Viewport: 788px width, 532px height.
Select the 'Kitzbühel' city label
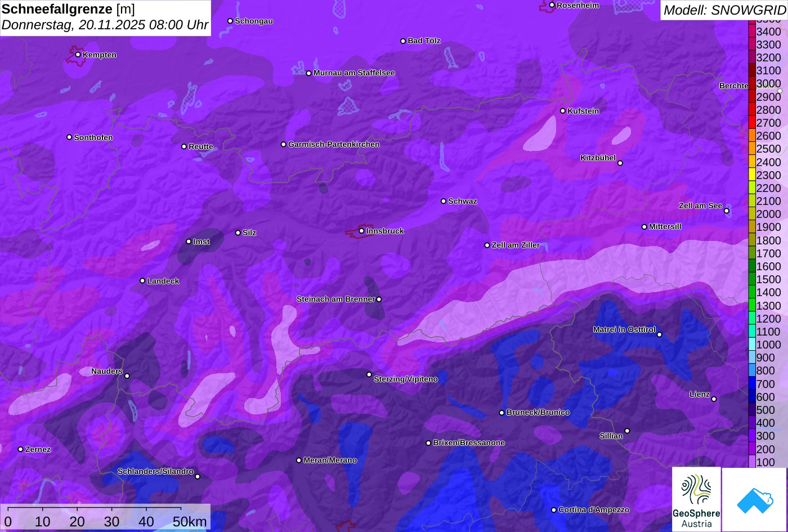coord(598,158)
